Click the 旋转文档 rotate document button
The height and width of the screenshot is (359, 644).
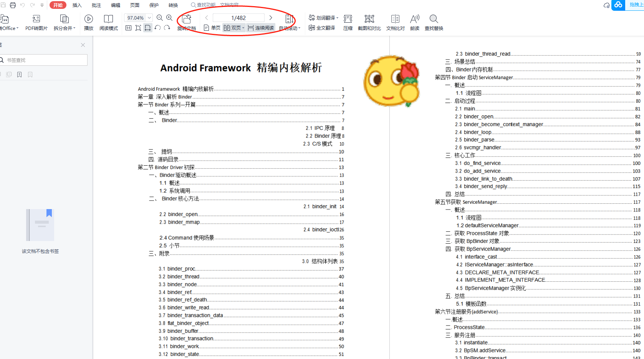(x=187, y=23)
